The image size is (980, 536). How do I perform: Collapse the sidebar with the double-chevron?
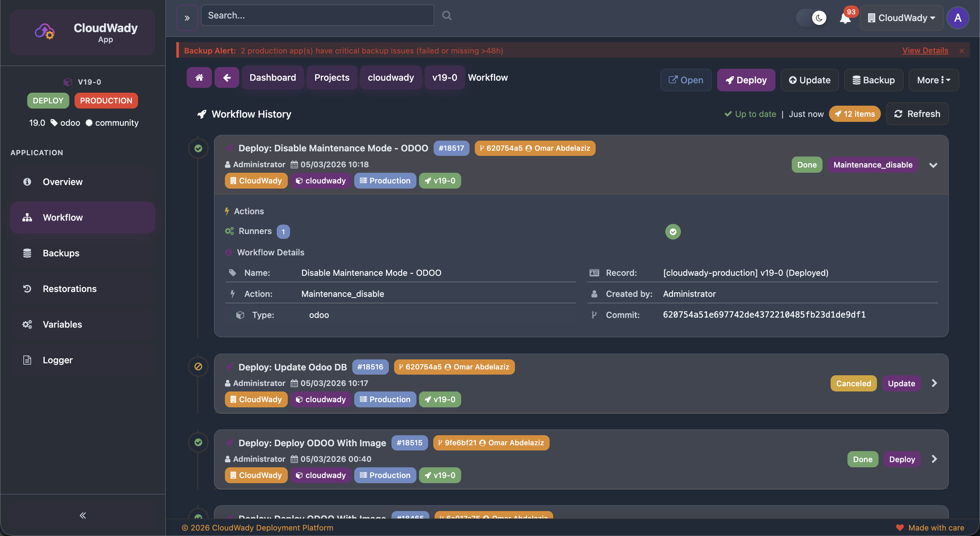(x=82, y=516)
